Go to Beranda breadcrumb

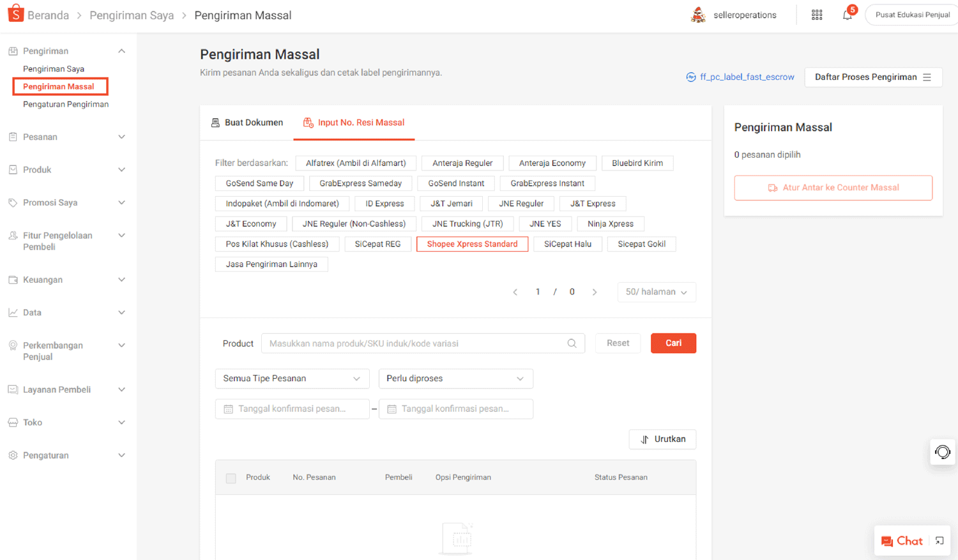(x=48, y=15)
